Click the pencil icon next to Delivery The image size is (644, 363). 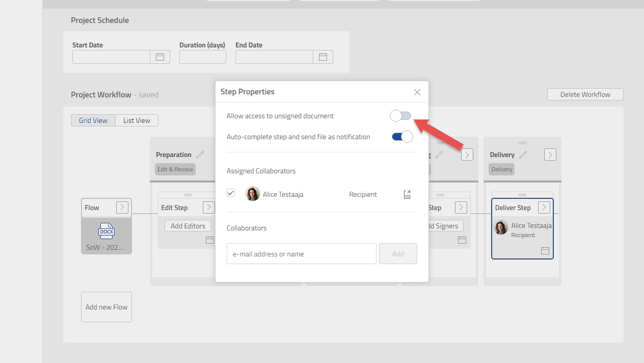523,154
